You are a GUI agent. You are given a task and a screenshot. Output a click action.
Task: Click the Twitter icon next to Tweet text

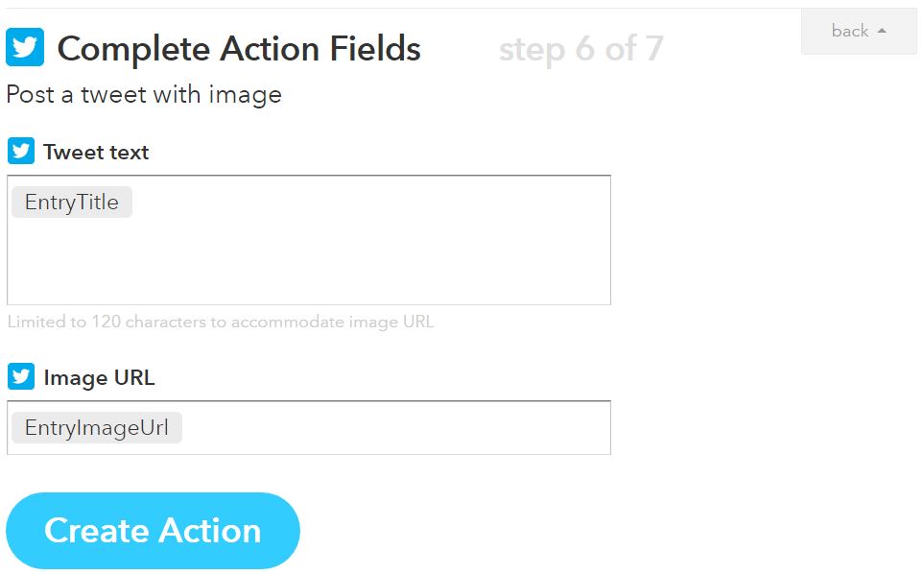(20, 152)
